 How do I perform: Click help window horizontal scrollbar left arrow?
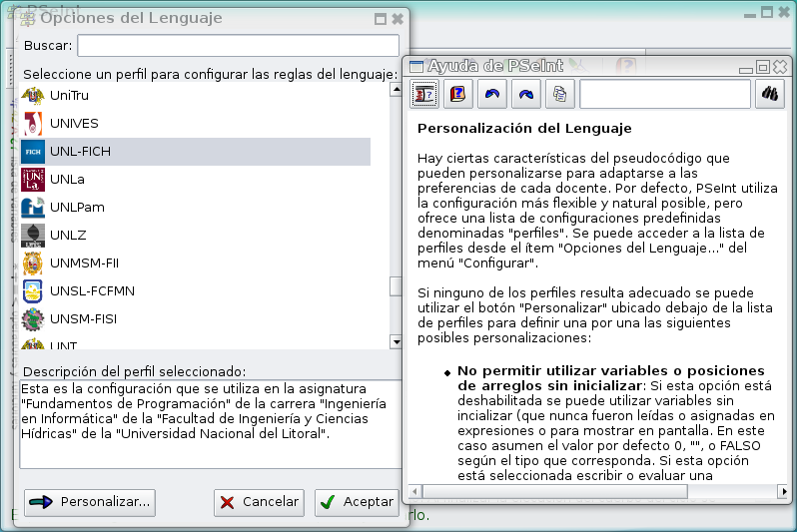(414, 491)
